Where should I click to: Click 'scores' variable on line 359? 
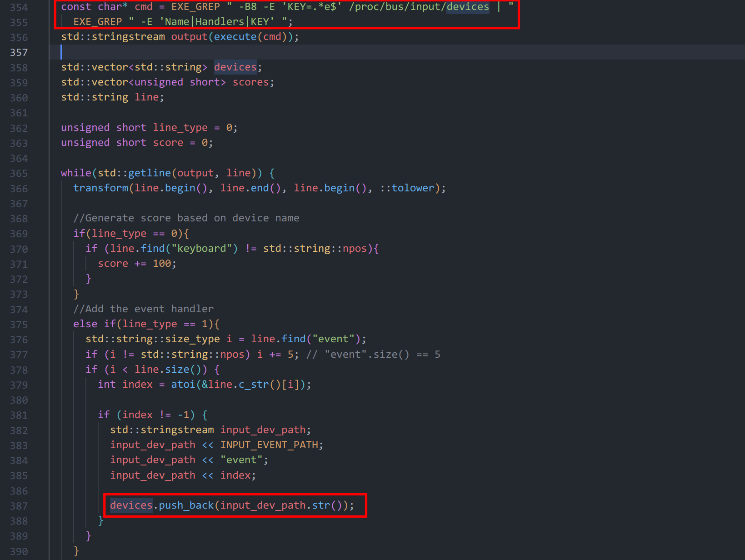251,82
